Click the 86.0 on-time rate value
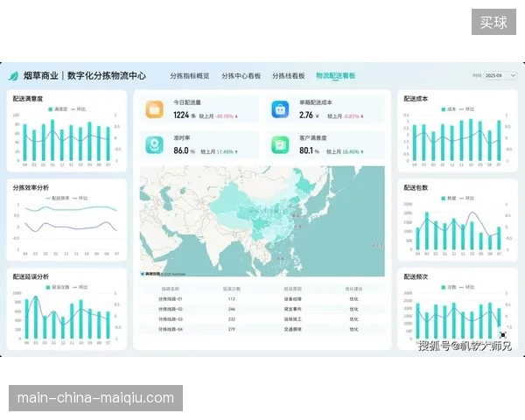Image resolution: width=525 pixels, height=420 pixels. pyautogui.click(x=181, y=150)
